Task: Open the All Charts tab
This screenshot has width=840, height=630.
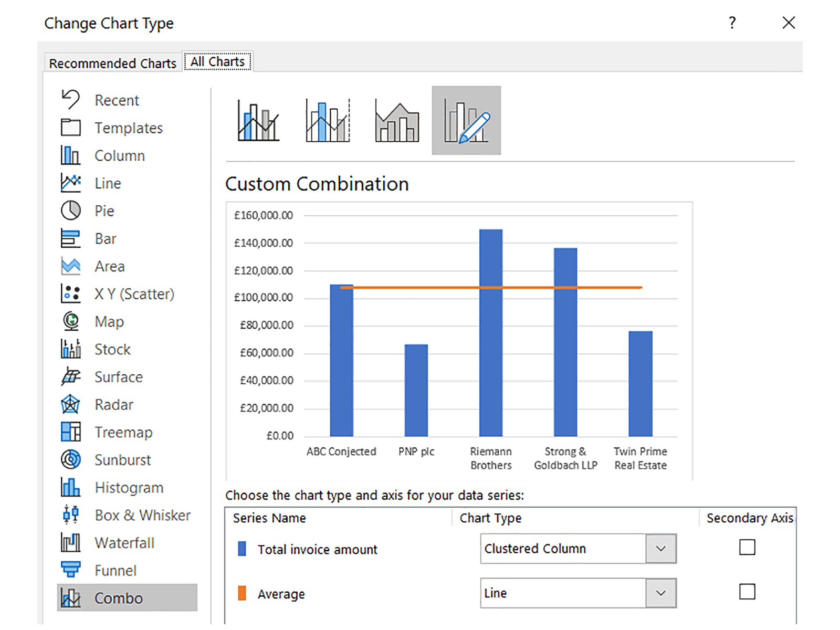Action: coord(217,62)
